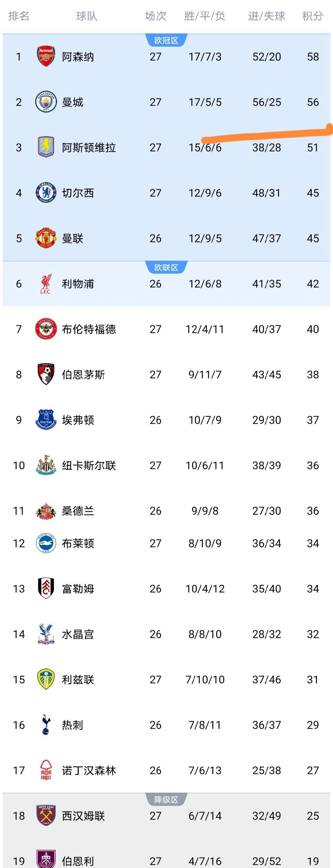Click the Arsenal club crest
333x868 pixels.
(46, 57)
